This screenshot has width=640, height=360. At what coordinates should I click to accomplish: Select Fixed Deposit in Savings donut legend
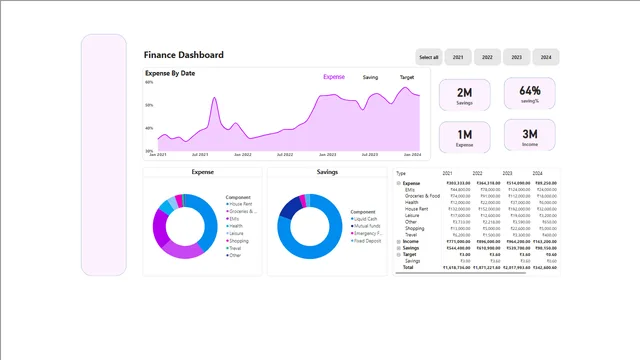point(366,241)
